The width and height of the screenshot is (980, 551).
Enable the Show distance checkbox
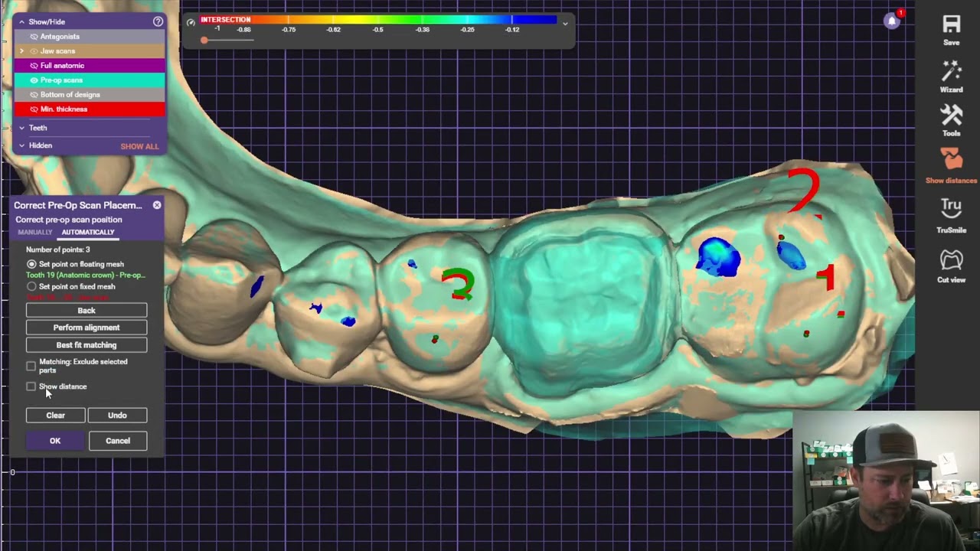pos(31,386)
